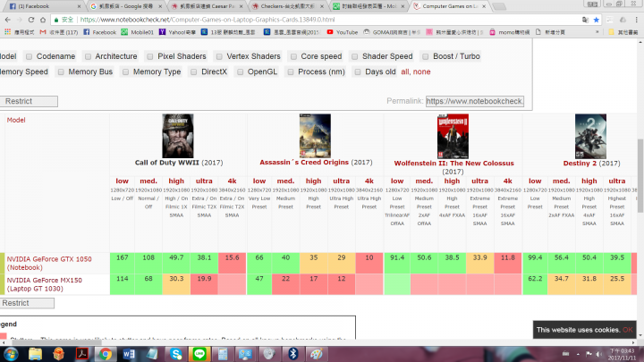Toggle Days old checkbox
Viewport: 644px width, 362px height.
[358, 72]
